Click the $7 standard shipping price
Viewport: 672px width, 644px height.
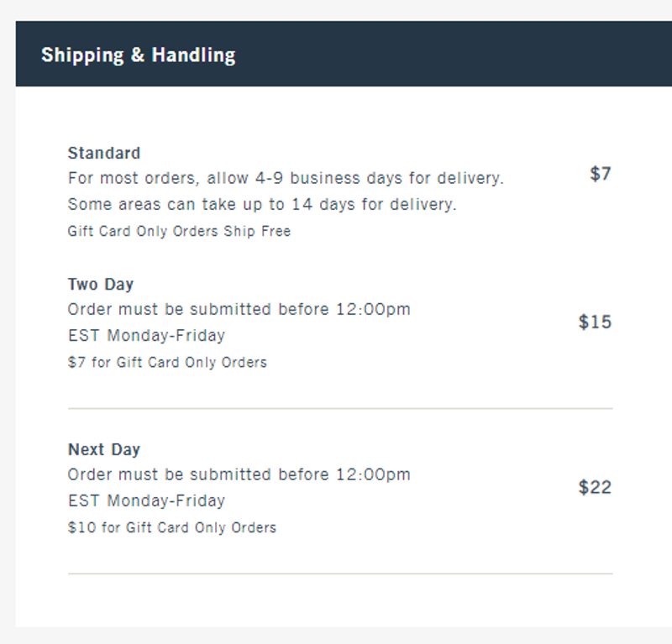(600, 174)
